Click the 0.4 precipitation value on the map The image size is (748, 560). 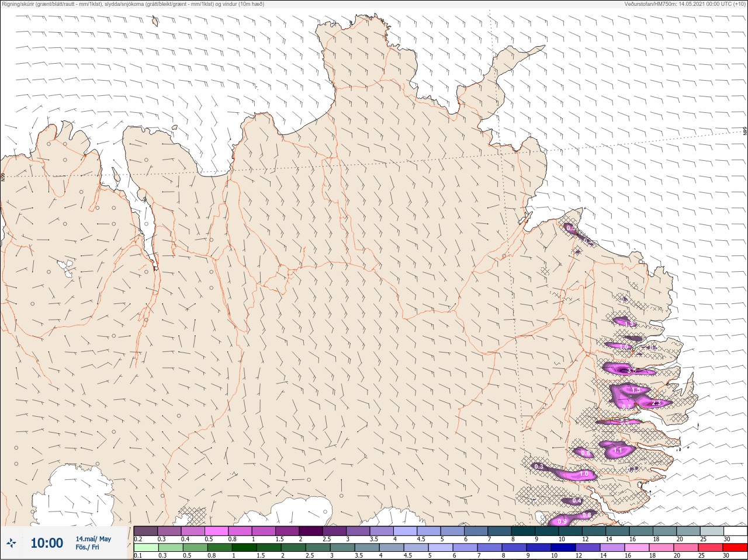pyautogui.click(x=577, y=501)
